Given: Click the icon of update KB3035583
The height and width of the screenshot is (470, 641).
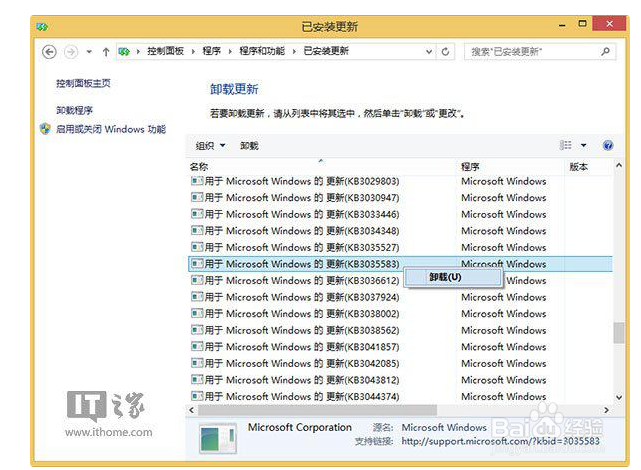Looking at the screenshot, I should click(197, 264).
